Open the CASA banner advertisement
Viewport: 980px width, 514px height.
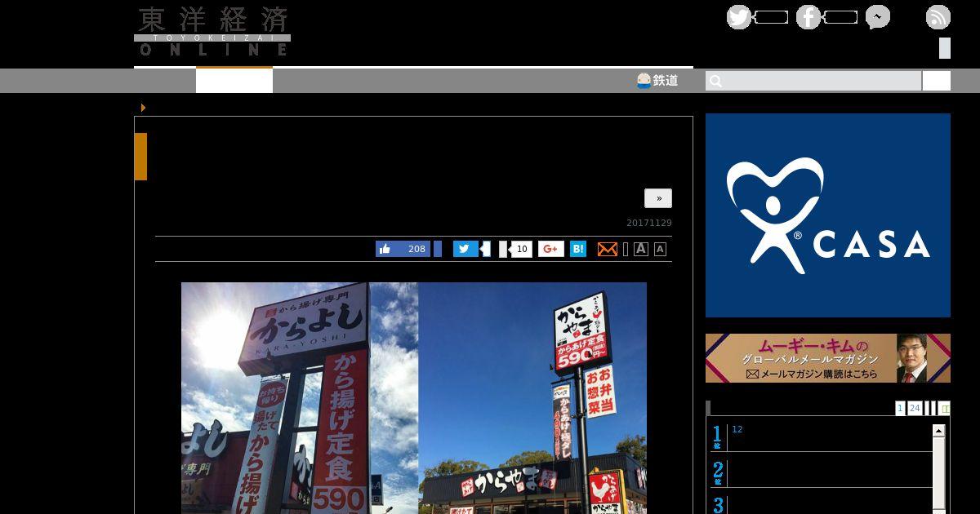(828, 215)
